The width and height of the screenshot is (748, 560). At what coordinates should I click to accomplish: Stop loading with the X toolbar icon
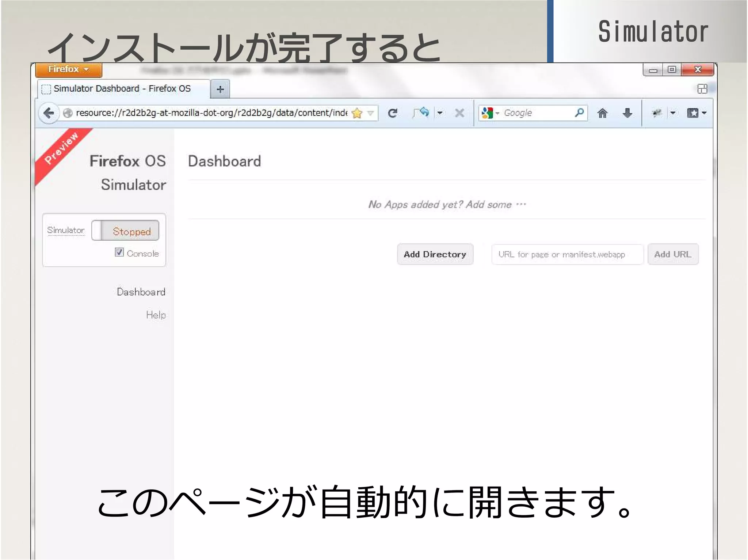(459, 113)
